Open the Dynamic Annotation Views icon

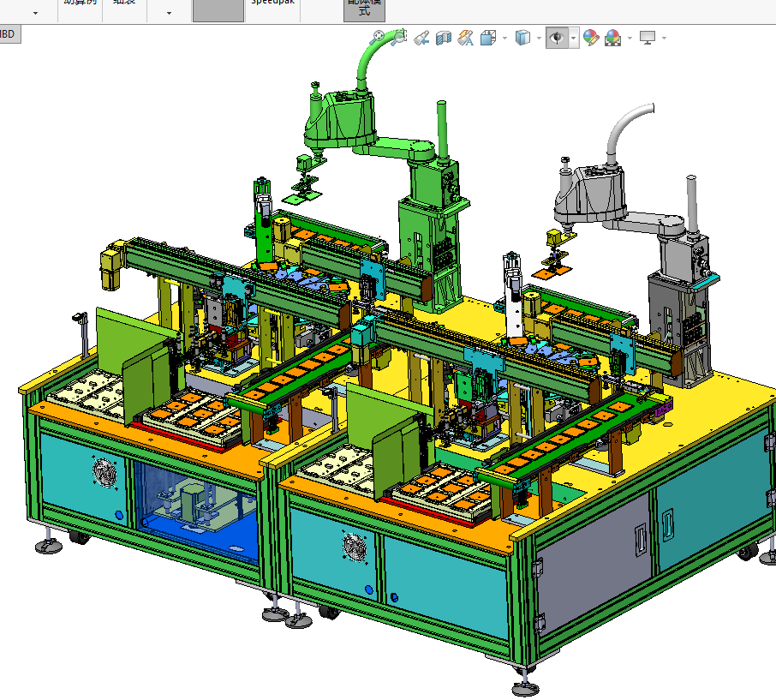point(466,38)
